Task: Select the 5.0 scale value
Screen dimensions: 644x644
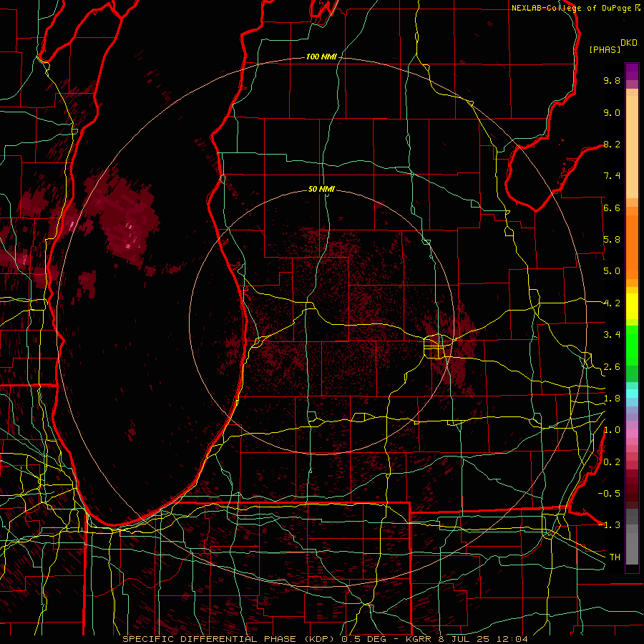Action: 612,271
